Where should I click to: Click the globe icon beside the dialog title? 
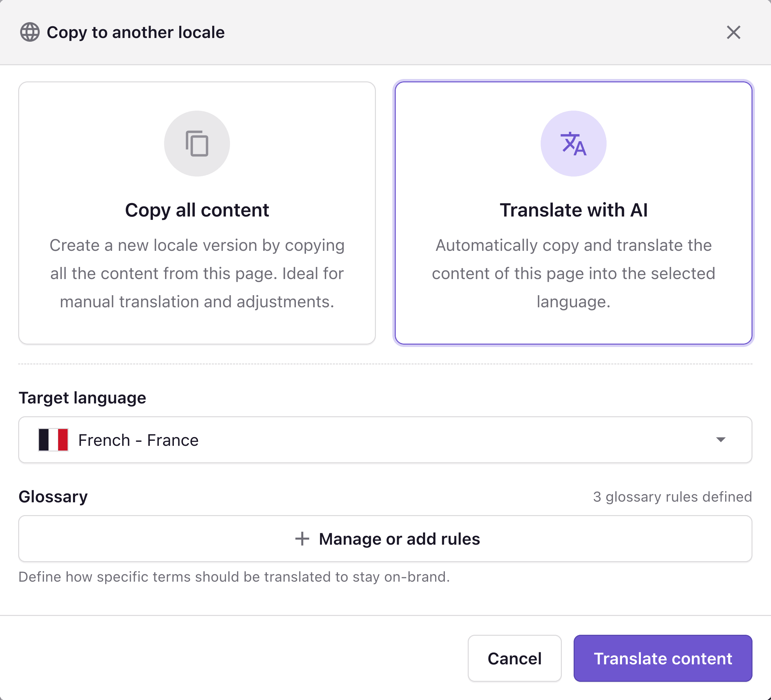pyautogui.click(x=31, y=32)
